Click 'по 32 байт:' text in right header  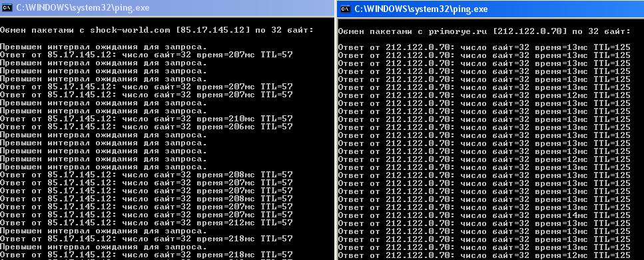click(601, 31)
